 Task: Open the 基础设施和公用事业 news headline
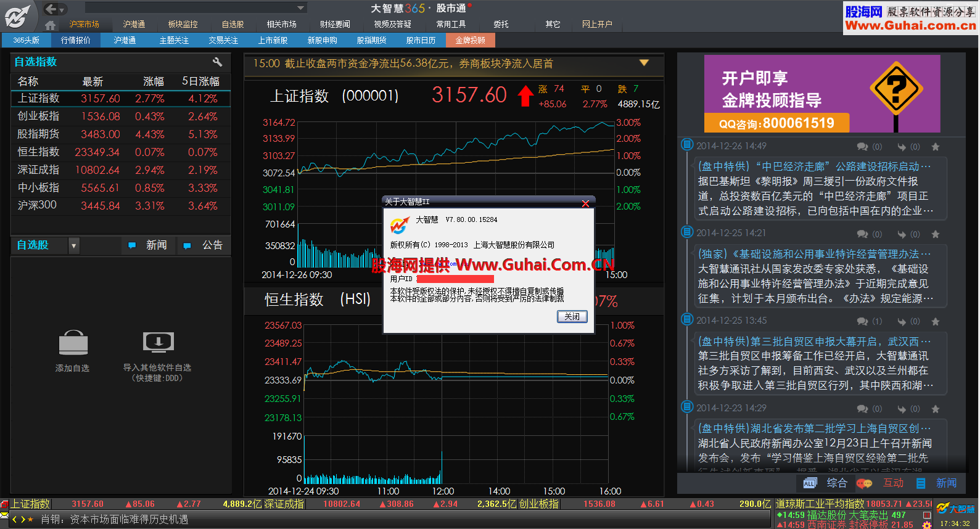814,254
